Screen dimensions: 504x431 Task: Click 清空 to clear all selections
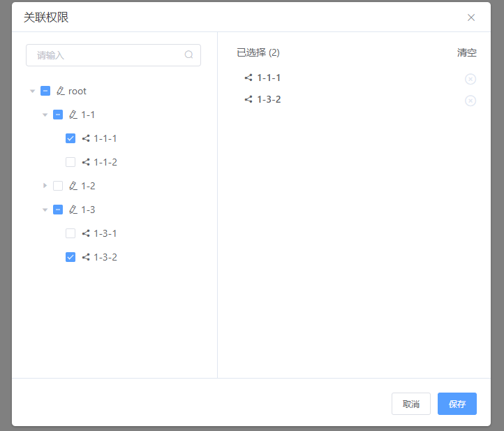[466, 52]
